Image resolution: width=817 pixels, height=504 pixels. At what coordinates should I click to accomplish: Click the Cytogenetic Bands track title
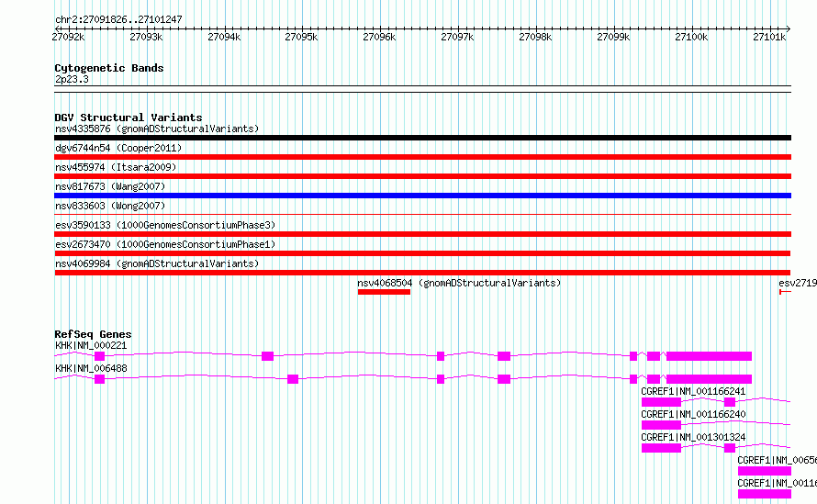(x=109, y=68)
